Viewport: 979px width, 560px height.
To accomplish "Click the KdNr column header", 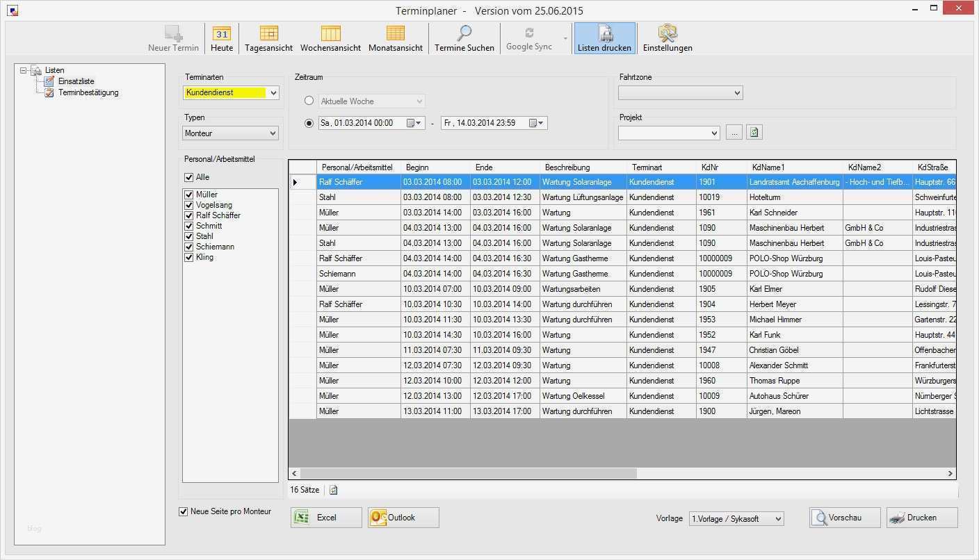I will pos(722,167).
